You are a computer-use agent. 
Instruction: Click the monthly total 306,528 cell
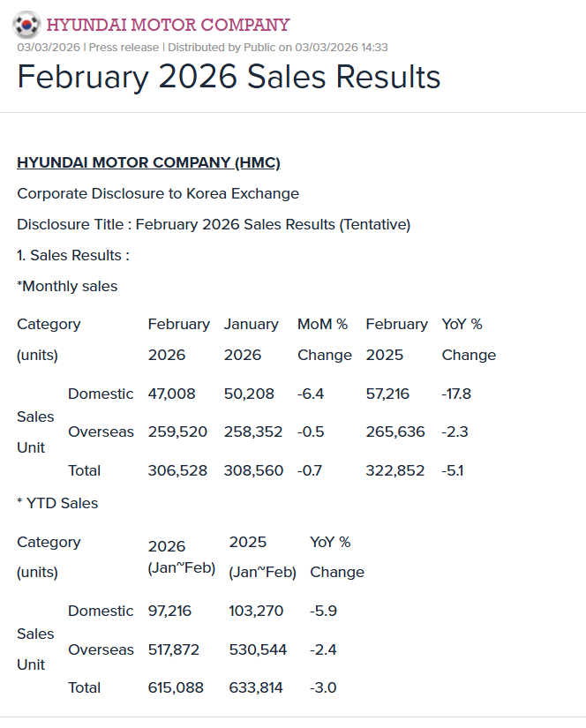click(x=177, y=470)
